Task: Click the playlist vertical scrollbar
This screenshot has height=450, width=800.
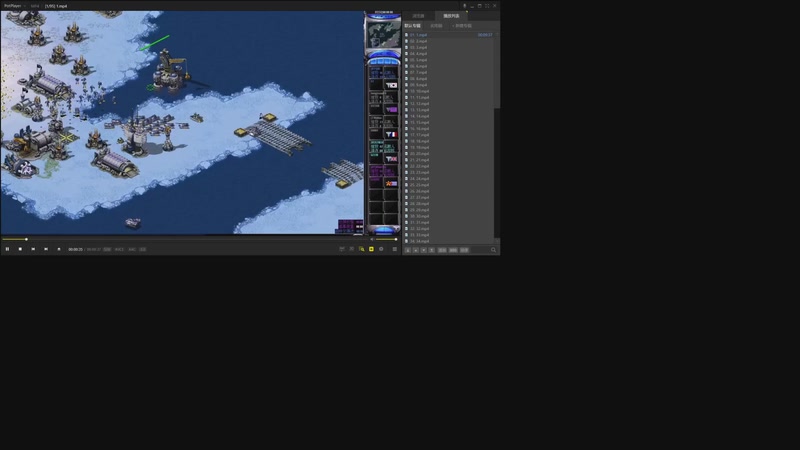Action: 497,71
